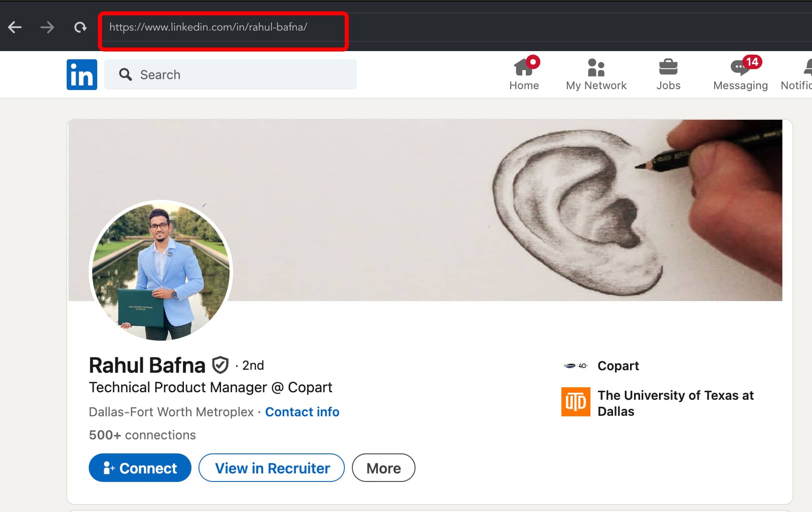This screenshot has height=512, width=812.
Task: Click the LinkedIn logo
Action: 81,74
